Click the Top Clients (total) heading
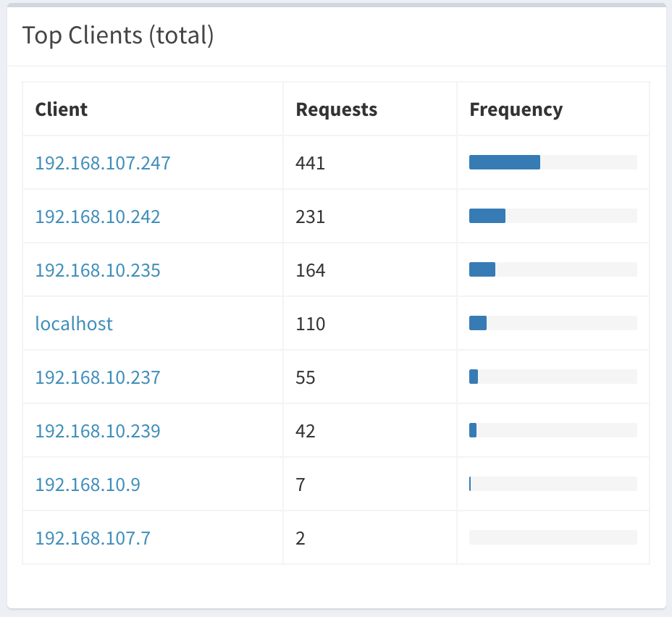This screenshot has height=617, width=672. [118, 35]
